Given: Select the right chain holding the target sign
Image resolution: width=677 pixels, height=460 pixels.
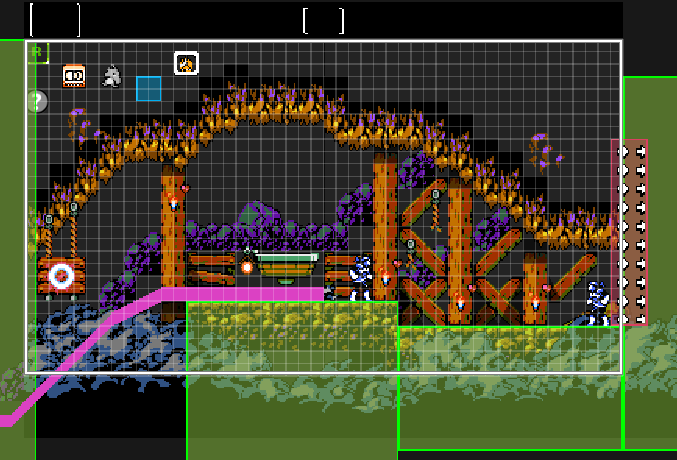Looking at the screenshot, I should pyautogui.click(x=74, y=230).
